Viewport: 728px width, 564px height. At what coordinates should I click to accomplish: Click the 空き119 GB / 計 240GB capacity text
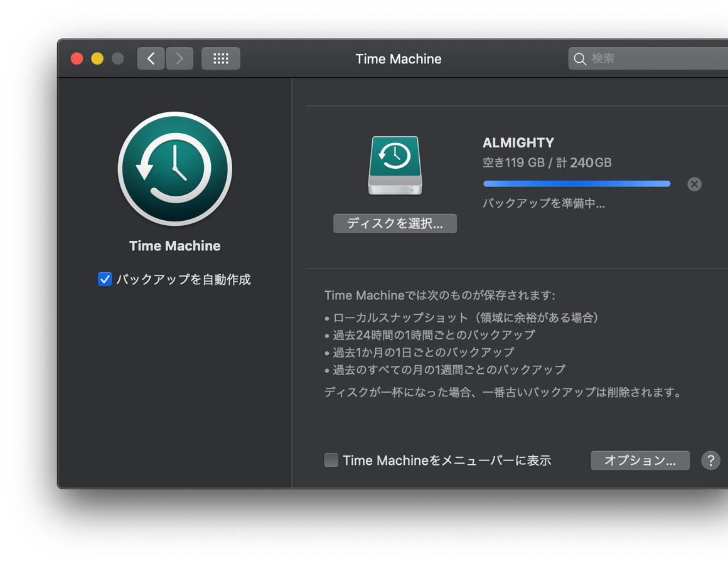tap(547, 162)
